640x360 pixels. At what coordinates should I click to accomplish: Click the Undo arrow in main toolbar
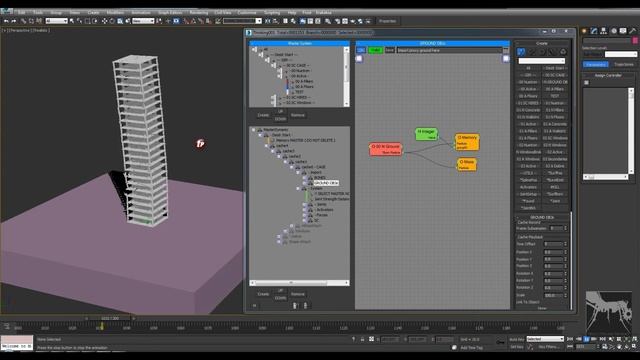(x=6, y=21)
